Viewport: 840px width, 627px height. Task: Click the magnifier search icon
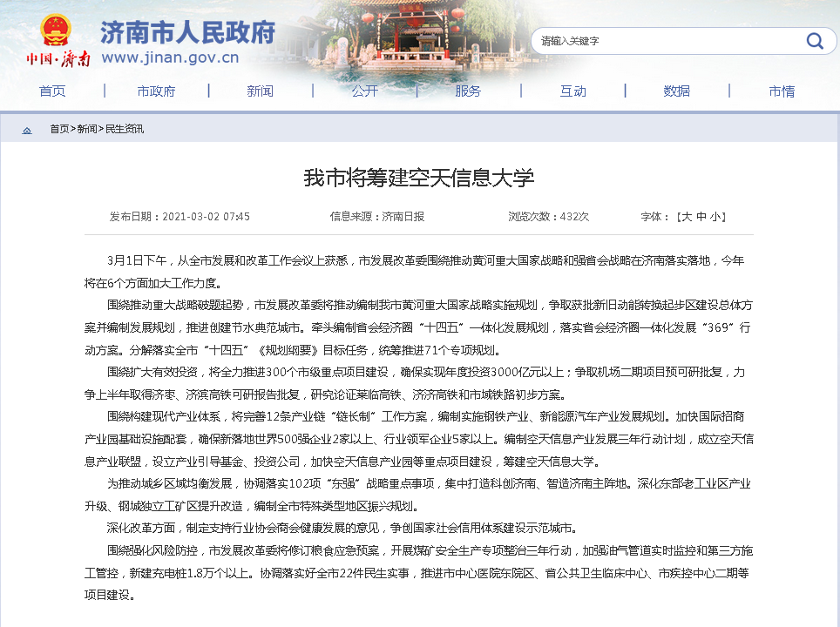pos(814,41)
